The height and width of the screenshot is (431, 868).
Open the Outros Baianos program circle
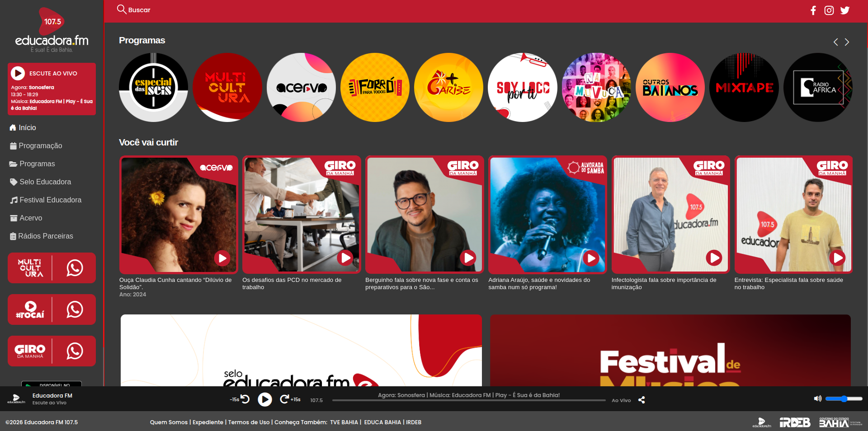(670, 87)
